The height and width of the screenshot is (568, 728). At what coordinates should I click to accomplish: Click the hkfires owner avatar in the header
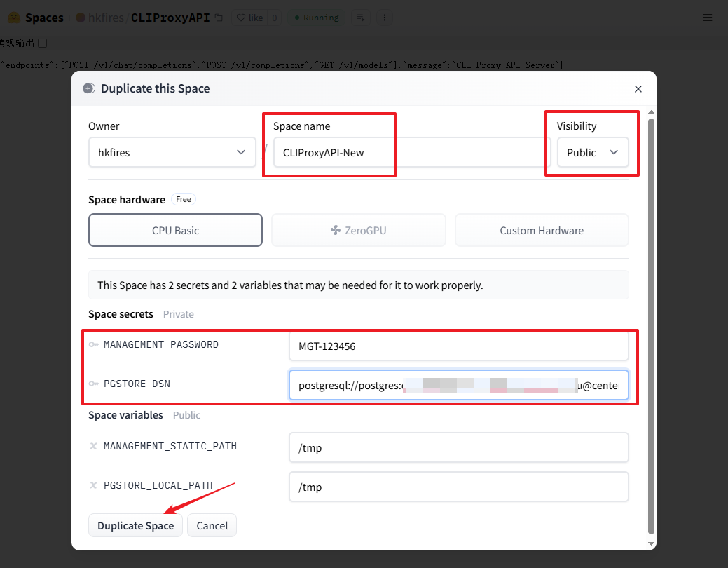coord(81,18)
